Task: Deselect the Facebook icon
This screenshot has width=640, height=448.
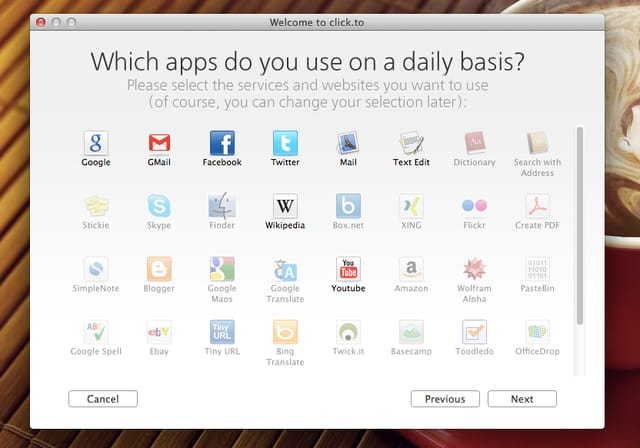Action: tap(222, 143)
